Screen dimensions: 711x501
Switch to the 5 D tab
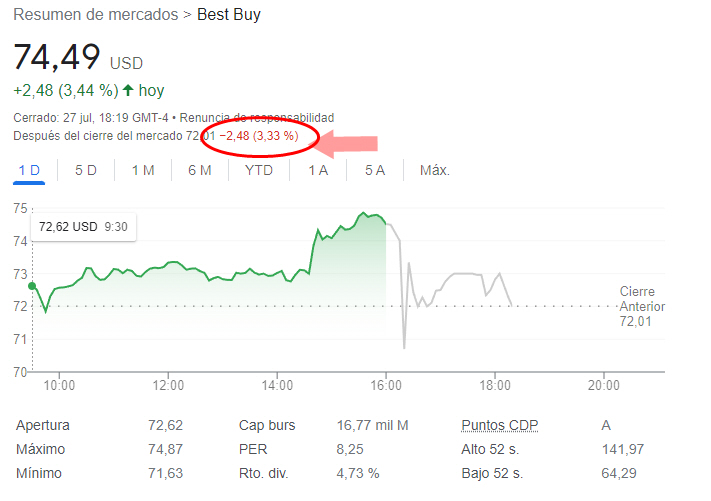[x=86, y=170]
